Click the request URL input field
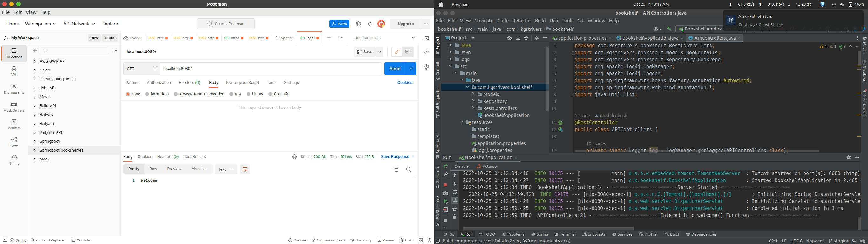Viewport: 868px width, 244px height. click(271, 69)
